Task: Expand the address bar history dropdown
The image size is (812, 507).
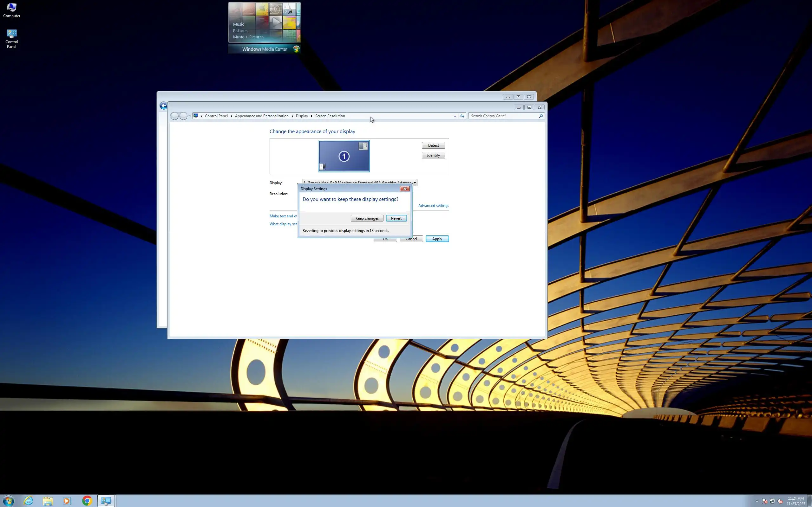Action: click(455, 116)
